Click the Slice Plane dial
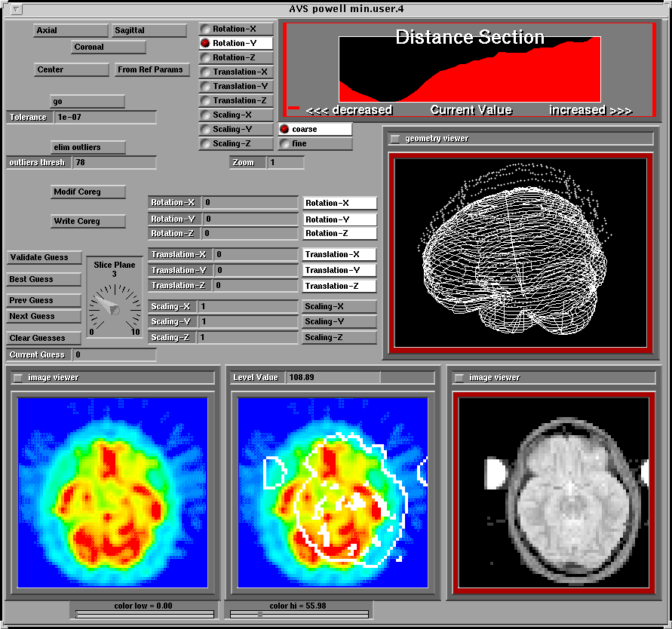Viewport: 672px width, 629px height. (x=115, y=305)
